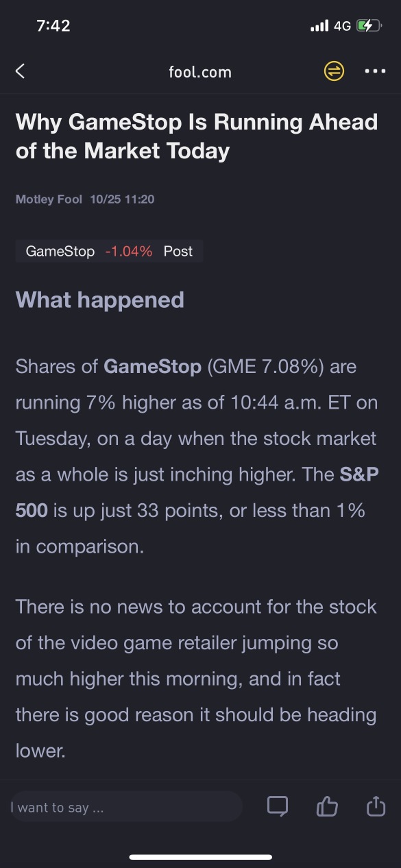Tap the fool.com address title
The image size is (401, 868).
pyautogui.click(x=200, y=72)
